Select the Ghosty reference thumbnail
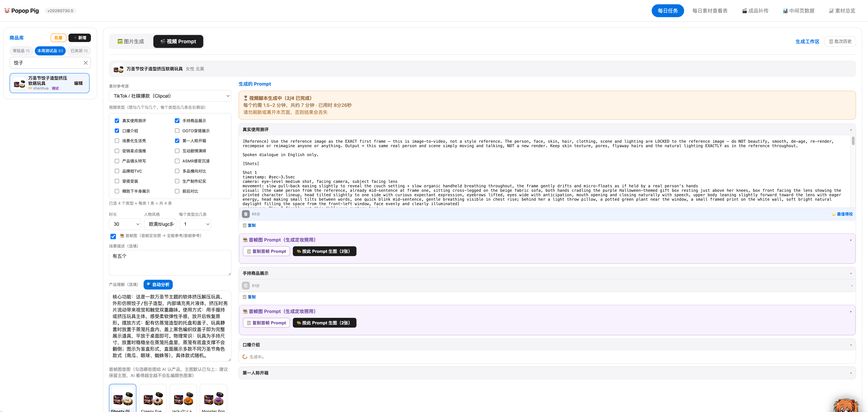The width and height of the screenshot is (868, 412). 123,398
